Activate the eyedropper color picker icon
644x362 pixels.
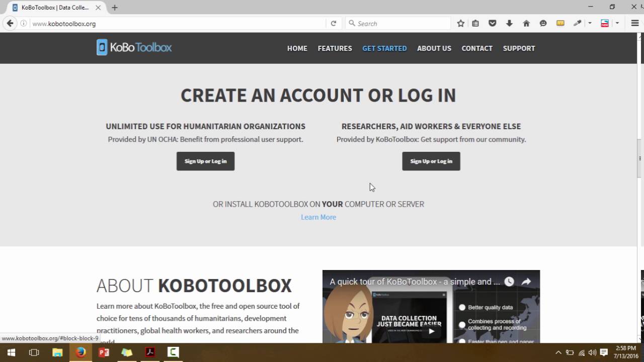point(577,23)
